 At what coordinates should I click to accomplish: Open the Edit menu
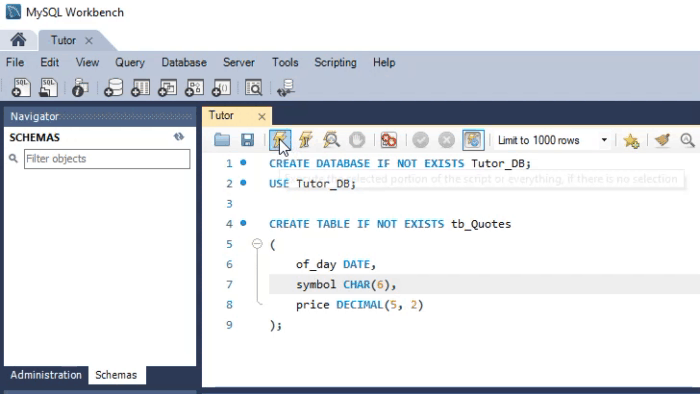coord(50,62)
